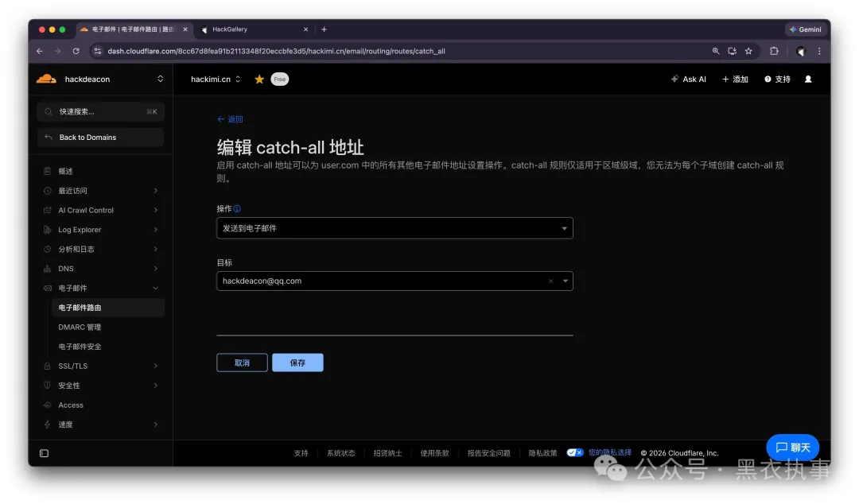
Task: Focus the quick search field
Action: point(101,112)
